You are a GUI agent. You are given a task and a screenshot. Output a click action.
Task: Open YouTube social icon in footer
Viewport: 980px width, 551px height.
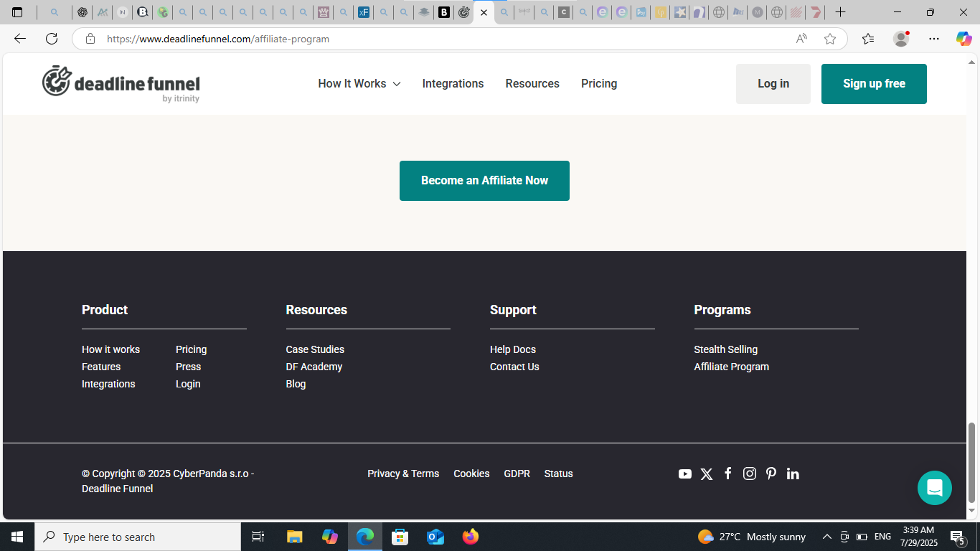click(685, 474)
